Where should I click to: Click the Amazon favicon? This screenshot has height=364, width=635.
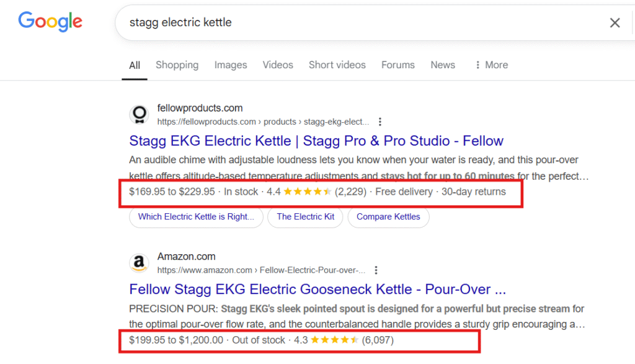click(x=140, y=263)
